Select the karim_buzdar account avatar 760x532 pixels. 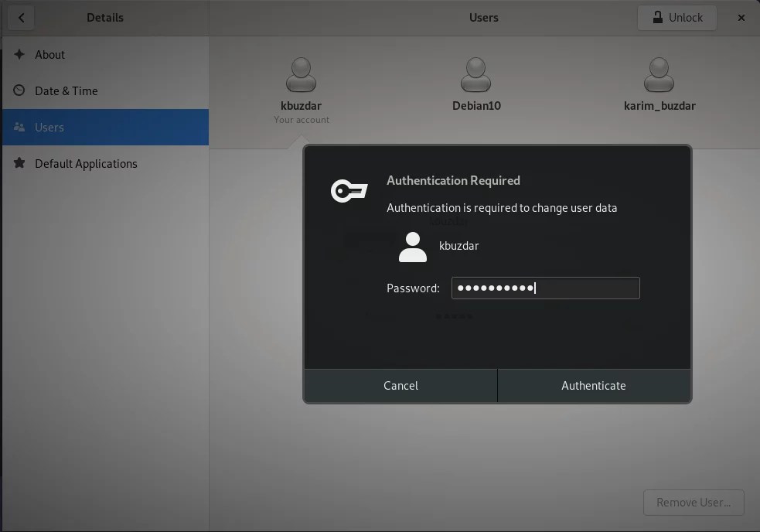coord(658,73)
